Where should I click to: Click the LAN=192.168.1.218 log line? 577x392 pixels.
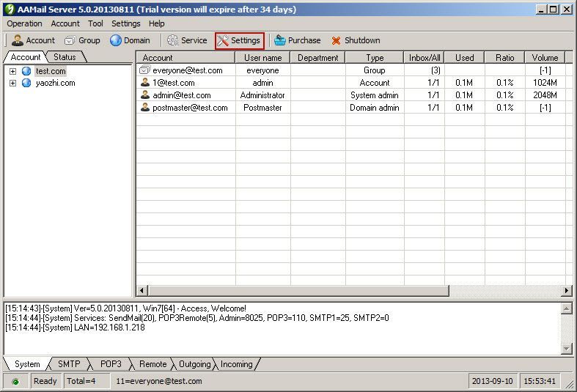(x=75, y=328)
